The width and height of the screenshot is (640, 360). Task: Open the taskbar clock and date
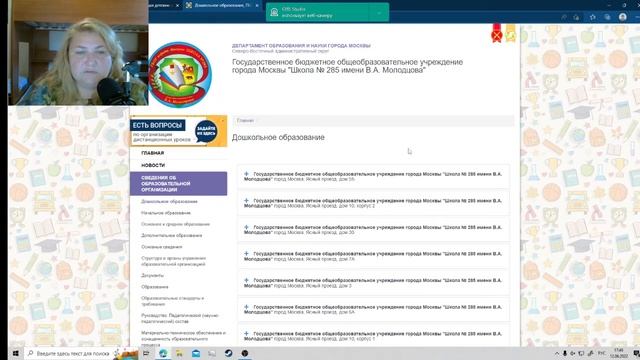(619, 353)
